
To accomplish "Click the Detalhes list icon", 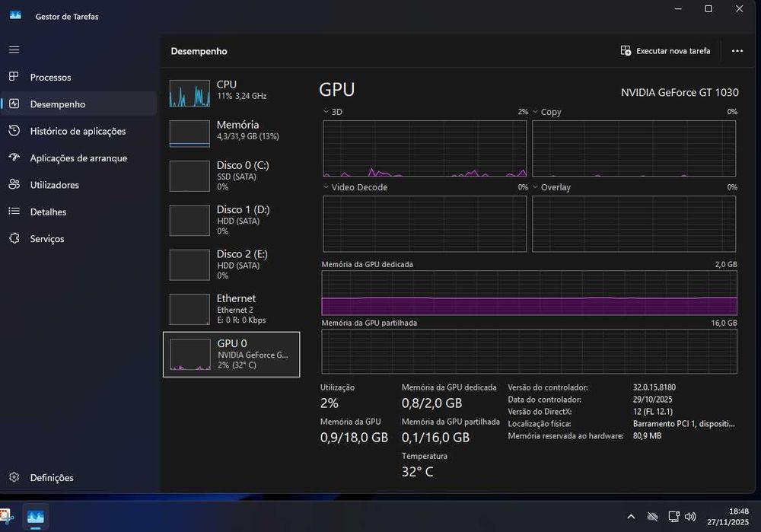I will click(x=14, y=211).
